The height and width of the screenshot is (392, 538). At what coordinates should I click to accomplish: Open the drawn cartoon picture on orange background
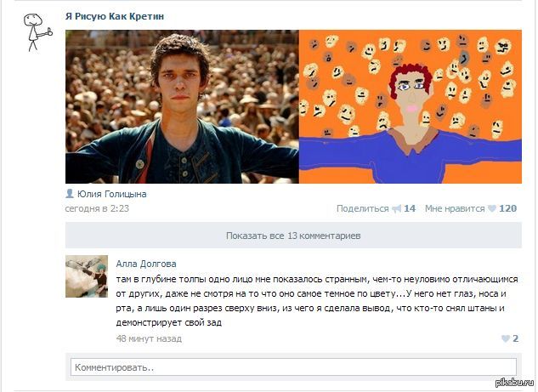point(410,106)
